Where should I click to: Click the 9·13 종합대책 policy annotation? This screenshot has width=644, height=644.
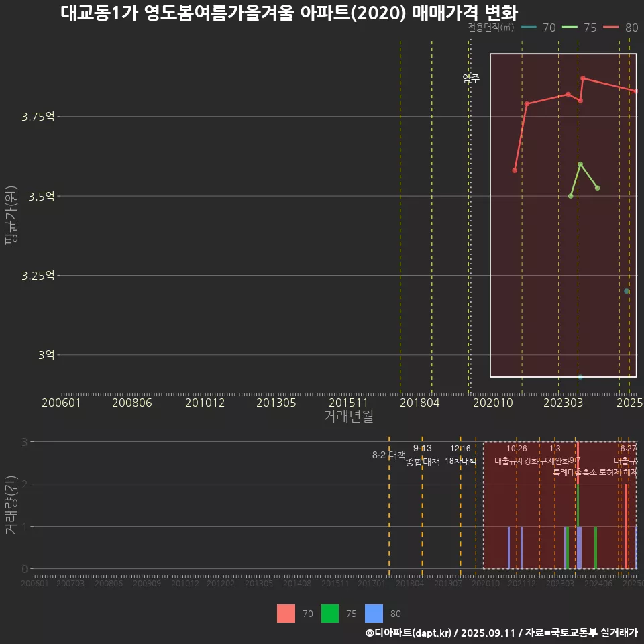click(x=422, y=455)
